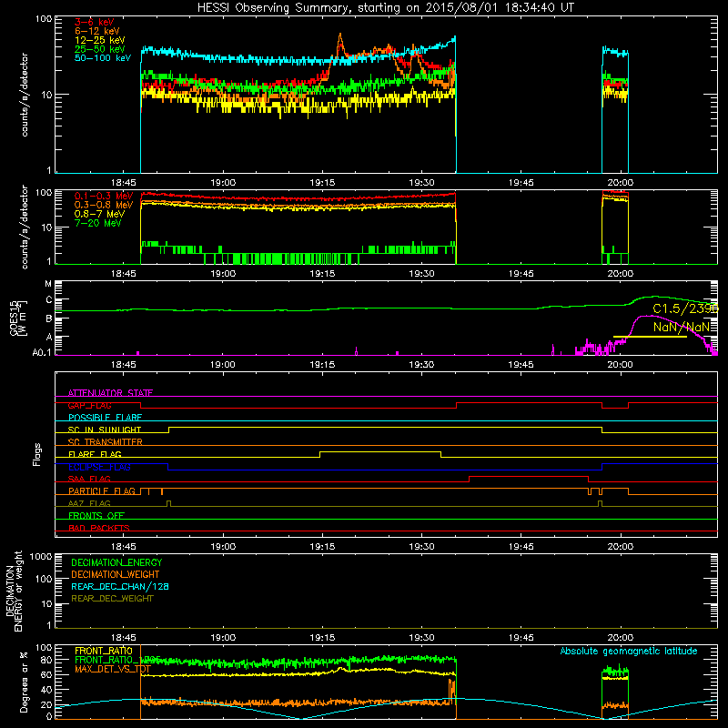The image size is (728, 728).
Task: Select the olive AAZ_FLAG label
Action: click(89, 504)
